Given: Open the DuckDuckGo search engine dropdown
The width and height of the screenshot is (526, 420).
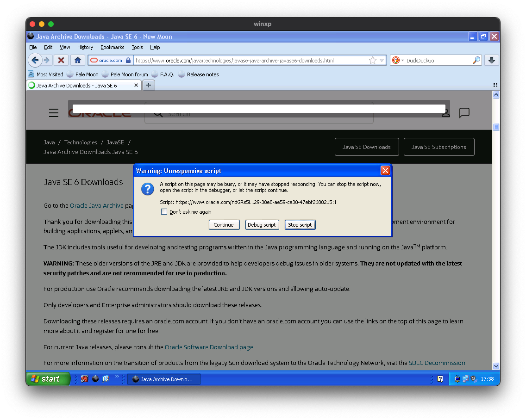Looking at the screenshot, I should coord(398,60).
